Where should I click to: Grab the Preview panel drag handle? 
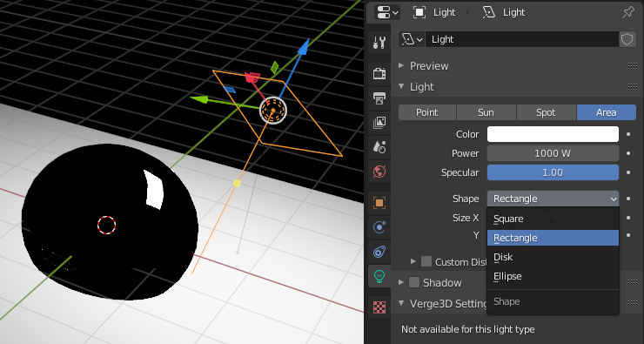tap(632, 65)
